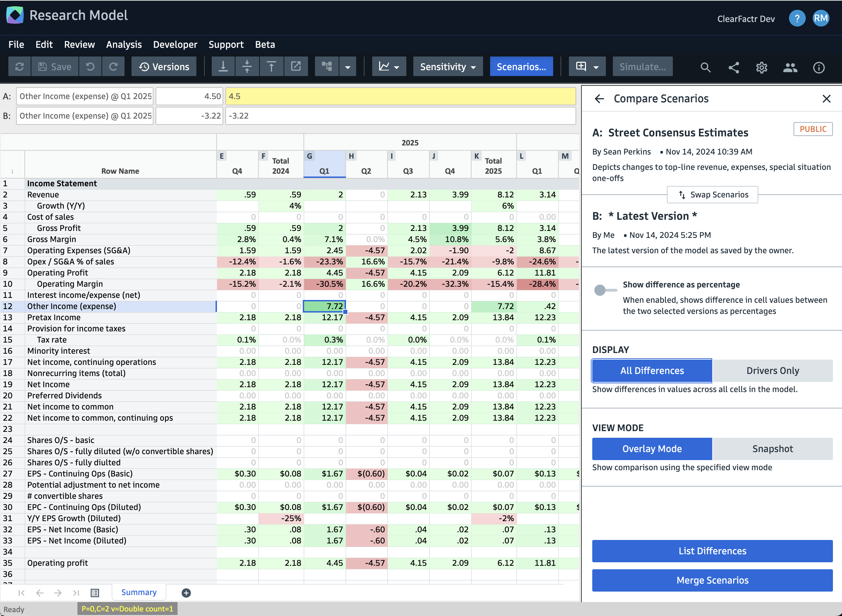
Task: Click the info circle icon
Action: [819, 67]
